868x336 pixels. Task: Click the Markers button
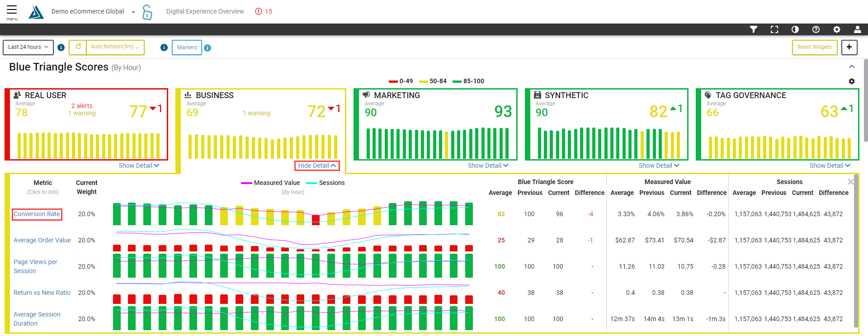point(187,47)
